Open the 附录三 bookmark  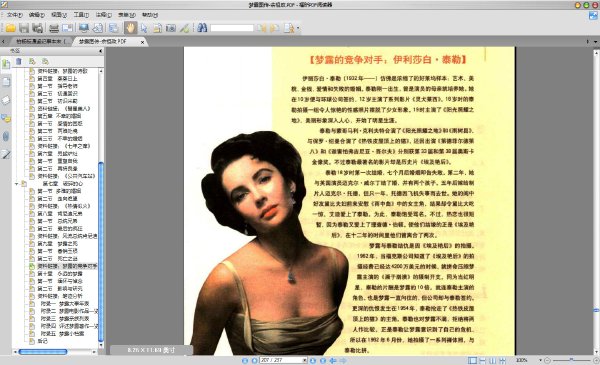65,318
